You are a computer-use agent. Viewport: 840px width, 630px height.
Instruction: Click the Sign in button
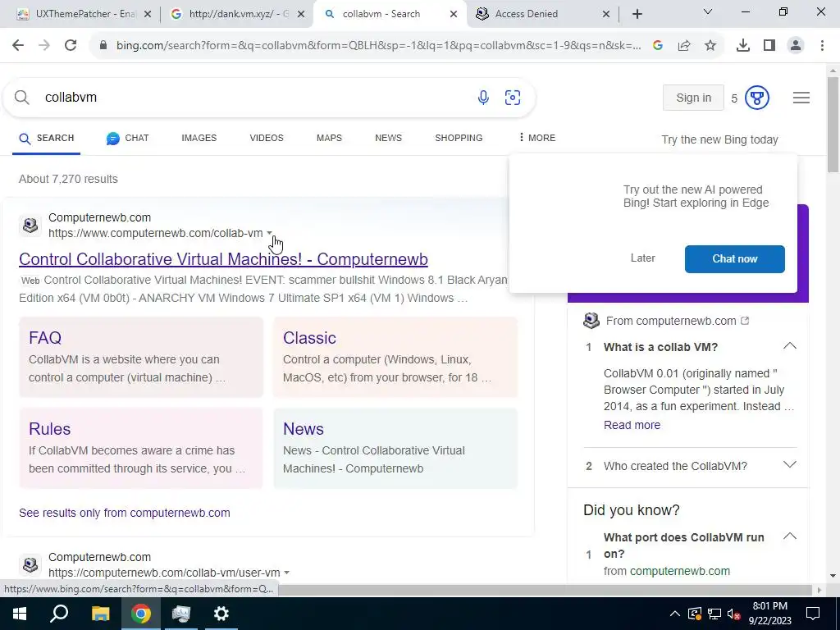click(693, 98)
